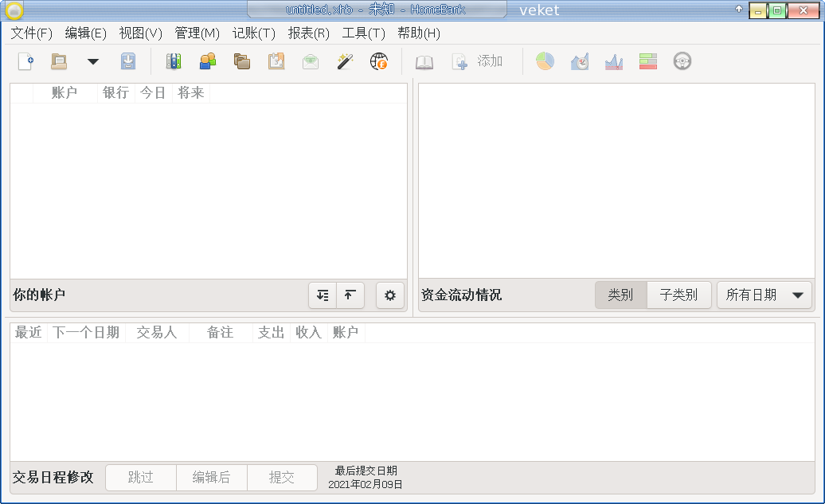The width and height of the screenshot is (825, 504).
Task: Open the accounts manager icon
Action: 173,61
